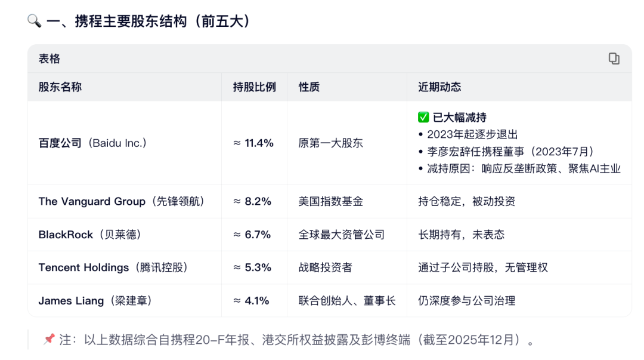The width and height of the screenshot is (644, 360).
Task: Click the BlackRock (贝莱德) cell
Action: click(x=90, y=235)
